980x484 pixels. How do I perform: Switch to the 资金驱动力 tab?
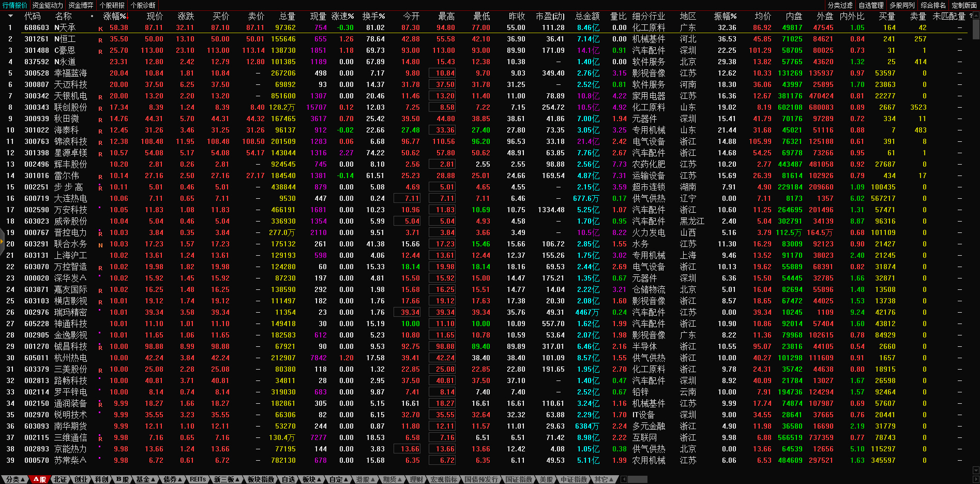tap(48, 5)
